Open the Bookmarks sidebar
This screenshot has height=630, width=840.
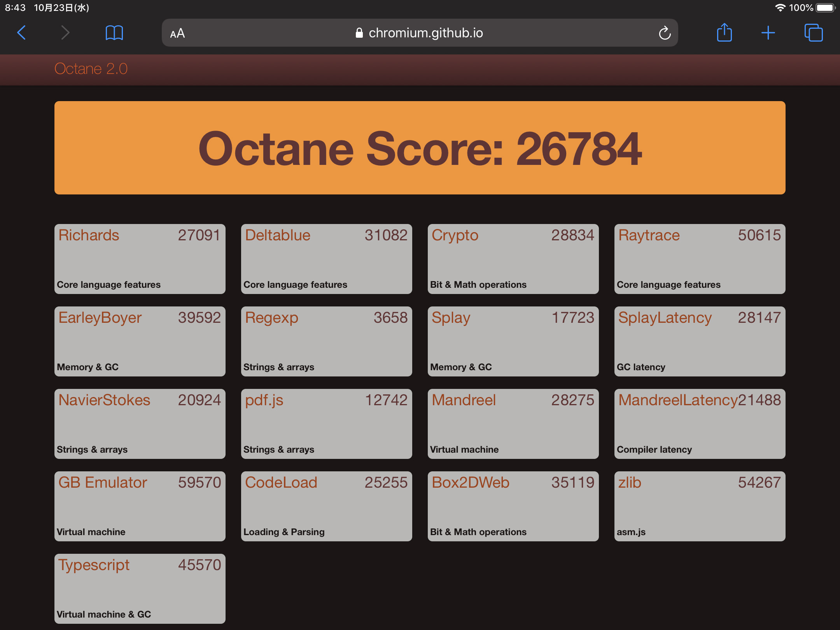(x=114, y=33)
